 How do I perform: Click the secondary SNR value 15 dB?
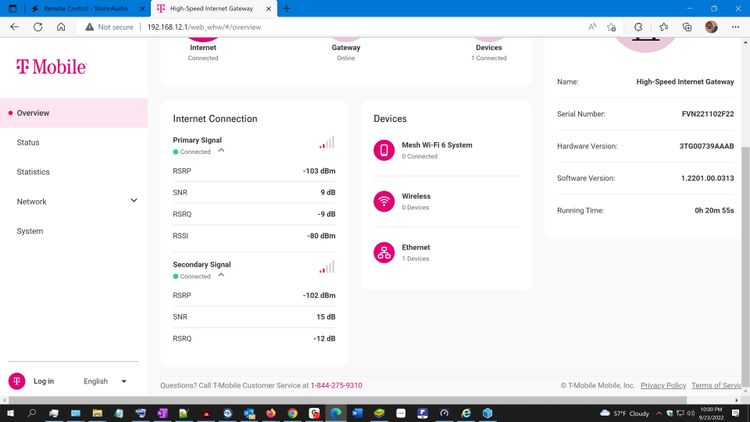[x=326, y=317]
